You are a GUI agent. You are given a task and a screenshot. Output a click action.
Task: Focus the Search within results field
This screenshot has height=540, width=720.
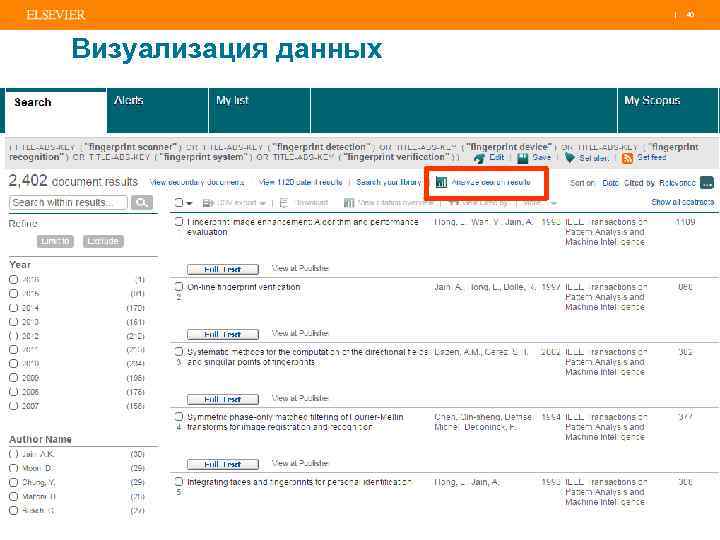[x=68, y=202]
